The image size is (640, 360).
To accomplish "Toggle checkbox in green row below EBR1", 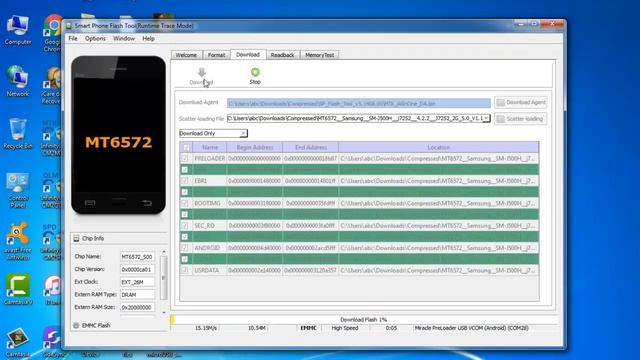I will [185, 192].
